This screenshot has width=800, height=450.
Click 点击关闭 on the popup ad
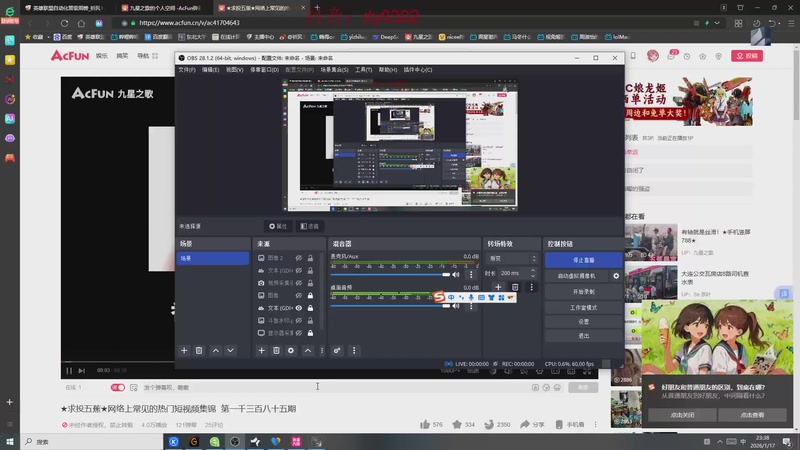tap(682, 415)
